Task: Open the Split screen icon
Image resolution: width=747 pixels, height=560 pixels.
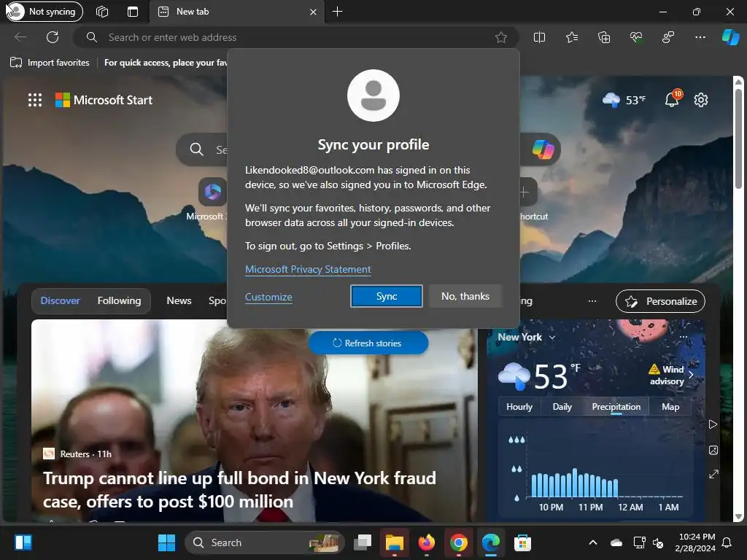Action: tap(539, 37)
